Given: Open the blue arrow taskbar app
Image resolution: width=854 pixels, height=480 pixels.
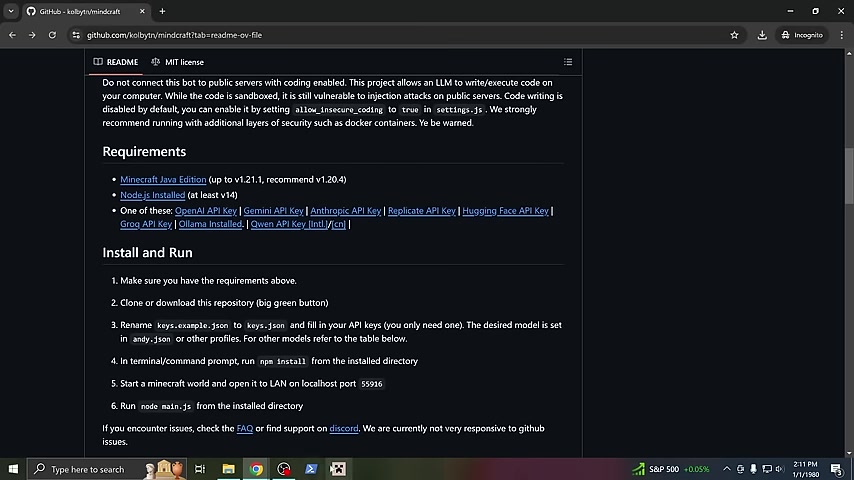Looking at the screenshot, I should (x=311, y=469).
